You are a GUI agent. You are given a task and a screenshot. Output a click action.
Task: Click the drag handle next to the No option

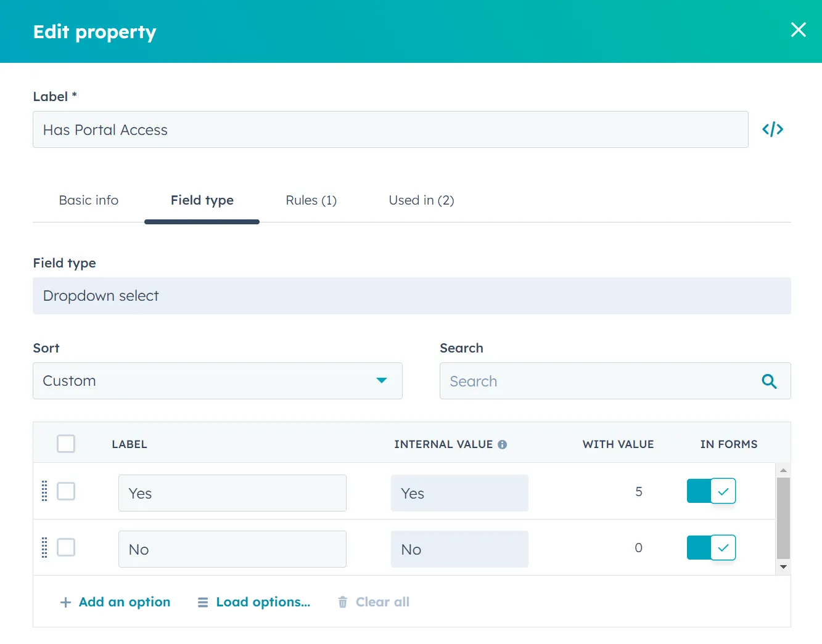point(44,547)
